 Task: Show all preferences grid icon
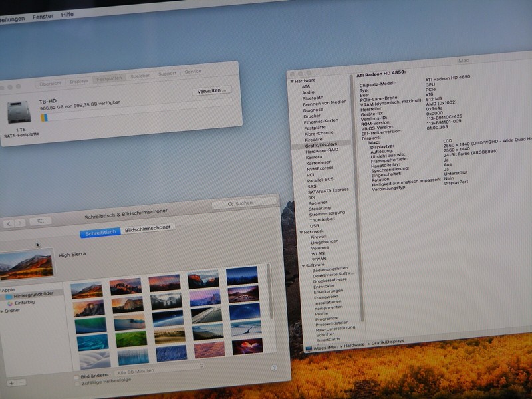tap(41, 221)
